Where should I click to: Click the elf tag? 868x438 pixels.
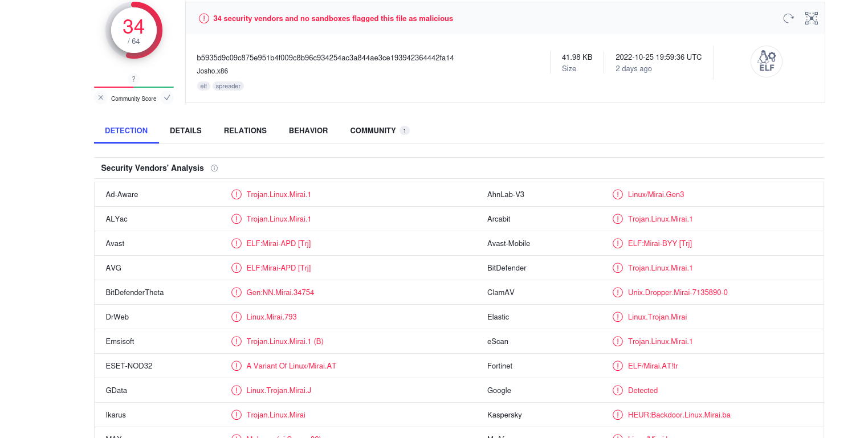pyautogui.click(x=203, y=86)
